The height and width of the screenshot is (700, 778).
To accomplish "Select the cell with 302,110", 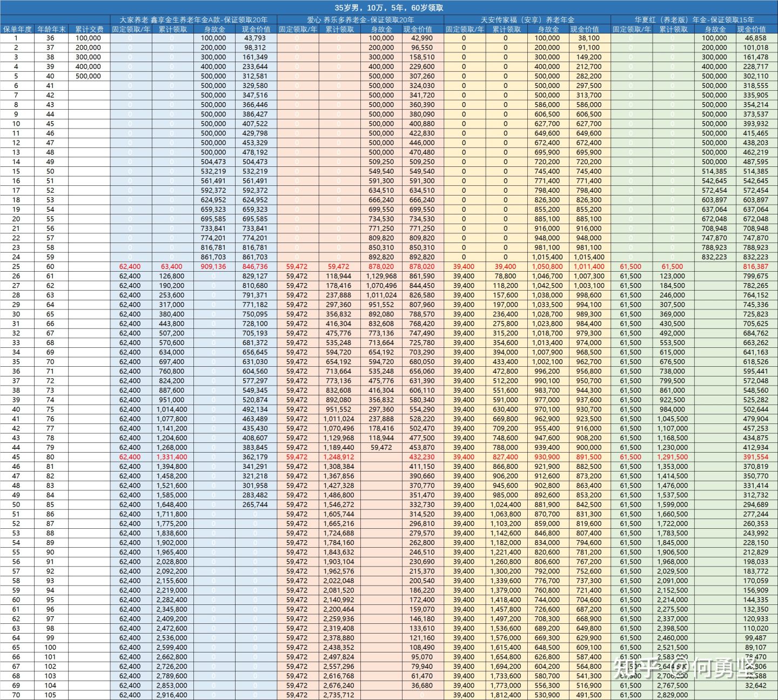I will point(756,76).
